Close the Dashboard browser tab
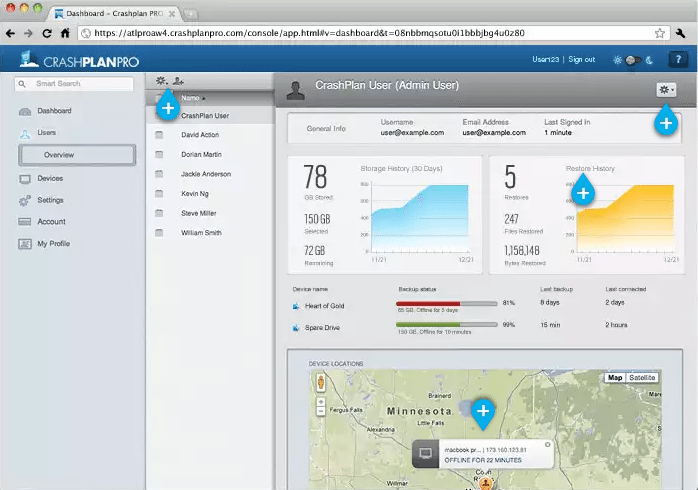 pyautogui.click(x=171, y=14)
